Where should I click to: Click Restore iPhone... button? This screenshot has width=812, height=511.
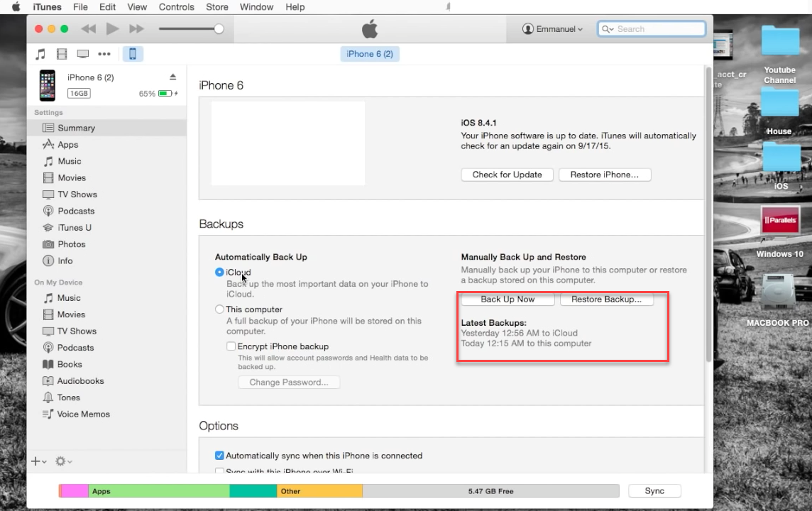pos(604,175)
